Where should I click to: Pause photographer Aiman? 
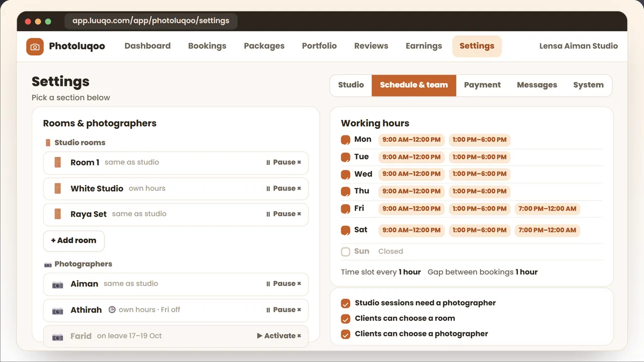(281, 284)
